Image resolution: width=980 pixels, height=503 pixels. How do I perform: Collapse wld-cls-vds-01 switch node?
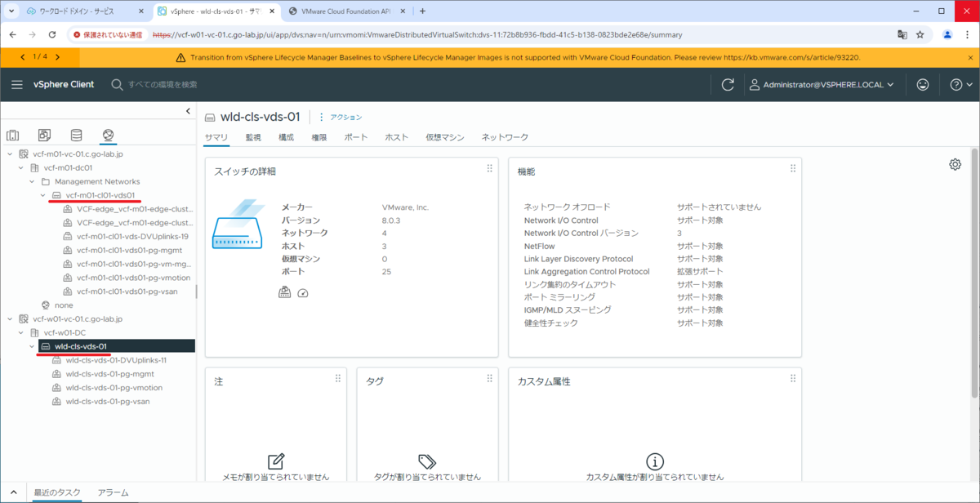coord(32,347)
